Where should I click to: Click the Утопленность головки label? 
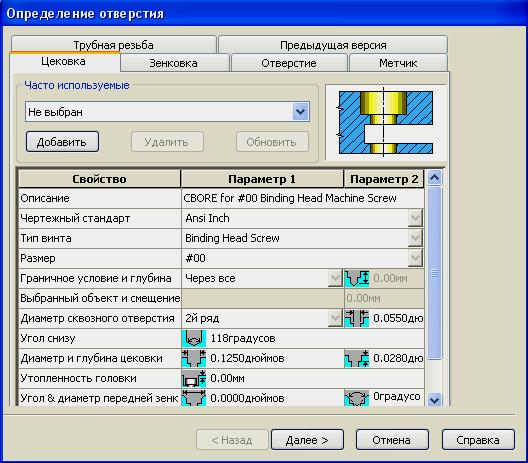point(78,378)
